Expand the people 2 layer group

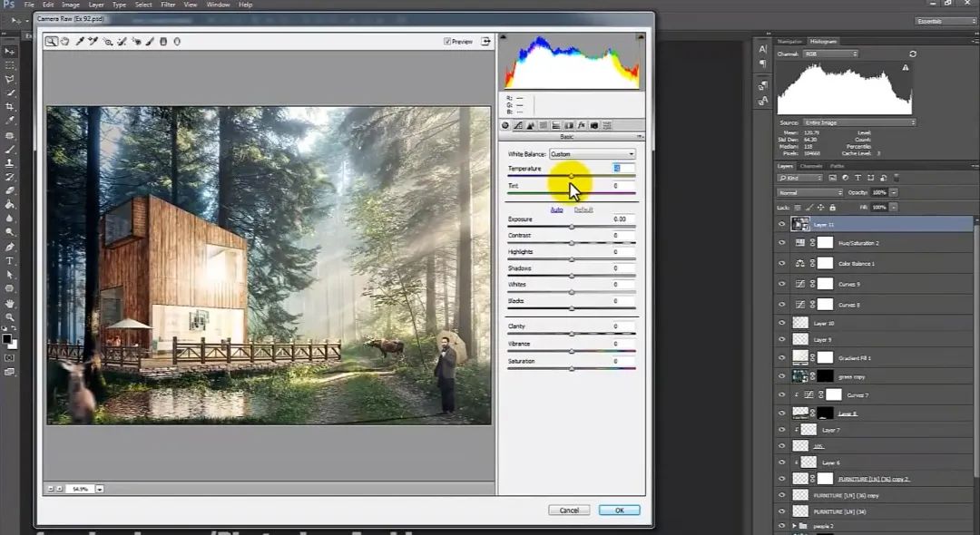794,526
